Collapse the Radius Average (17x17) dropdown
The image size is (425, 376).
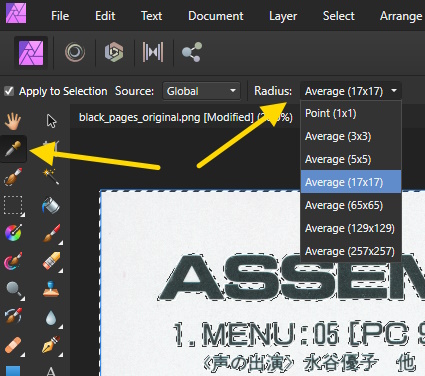(350, 91)
